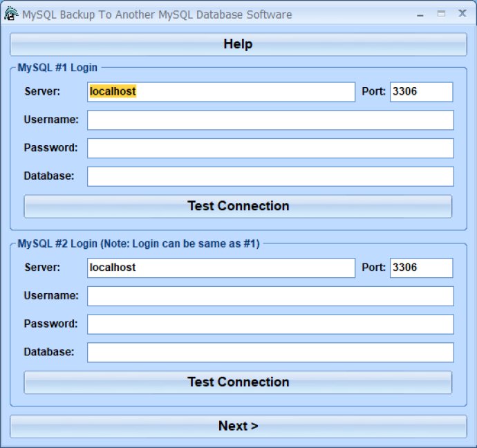Click the "Port:" label in MySQL #2
477x448 pixels.
[x=373, y=268]
